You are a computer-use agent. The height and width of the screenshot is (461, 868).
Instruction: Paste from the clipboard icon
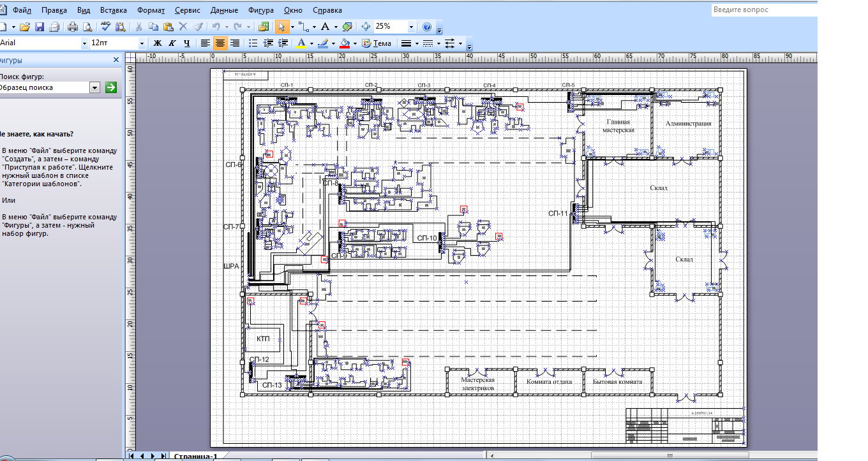click(168, 27)
